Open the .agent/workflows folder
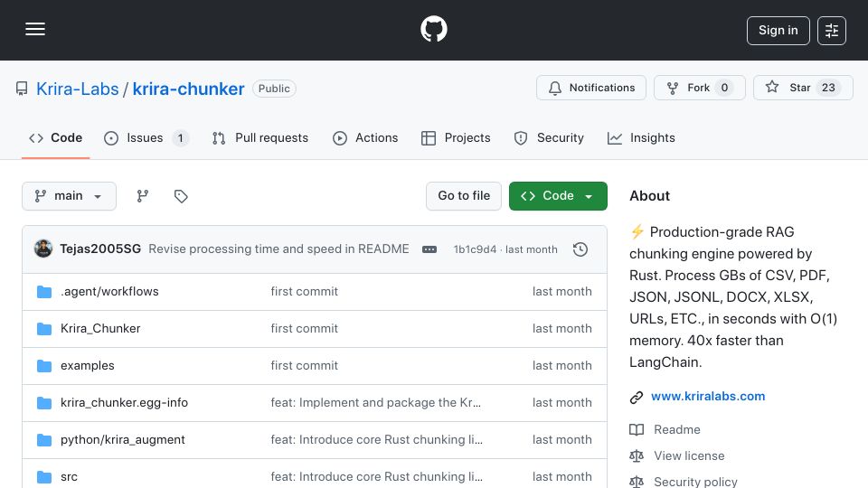The width and height of the screenshot is (868, 488). point(109,292)
